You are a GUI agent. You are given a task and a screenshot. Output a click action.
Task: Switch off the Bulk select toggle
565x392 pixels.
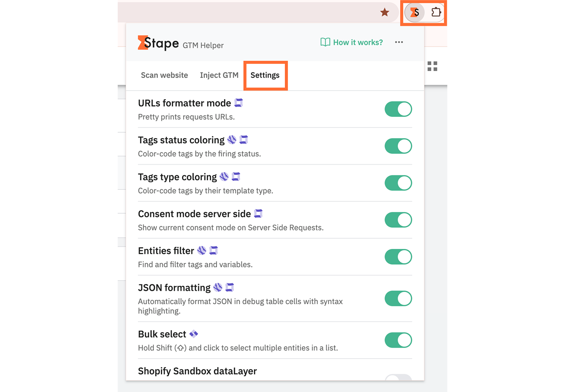click(x=398, y=340)
